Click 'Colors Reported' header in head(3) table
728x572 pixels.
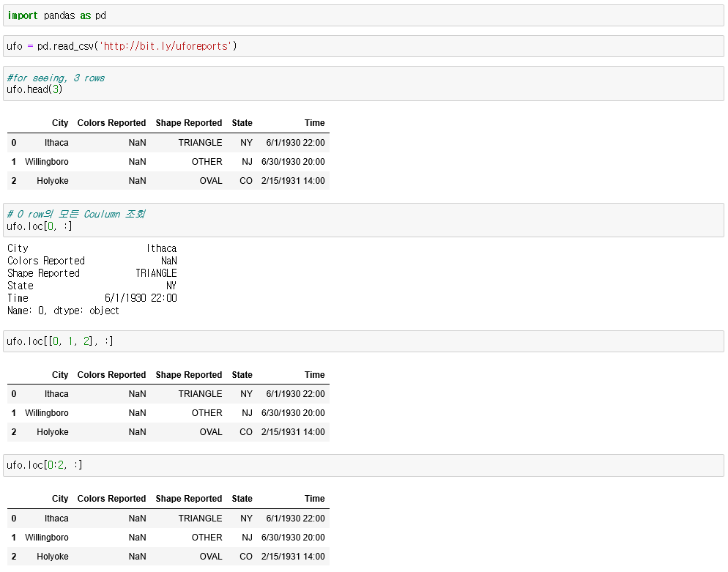coord(111,123)
